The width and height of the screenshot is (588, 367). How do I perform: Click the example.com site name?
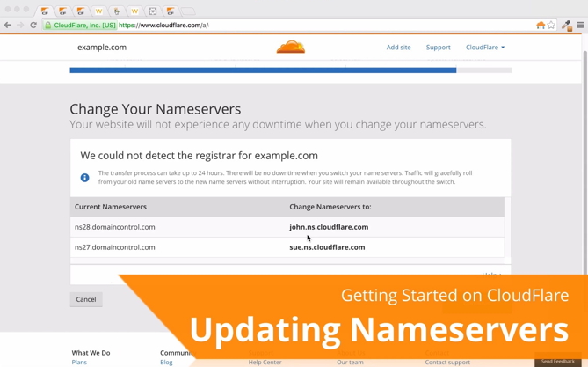[x=102, y=48]
